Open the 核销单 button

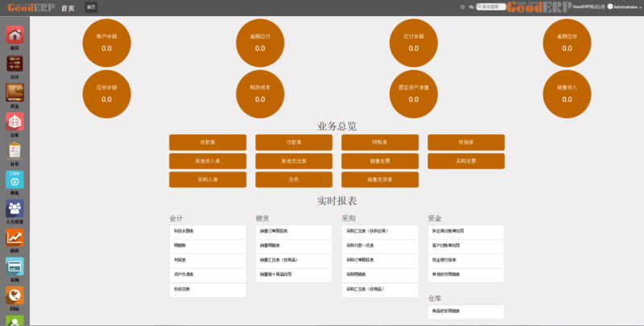click(x=466, y=142)
